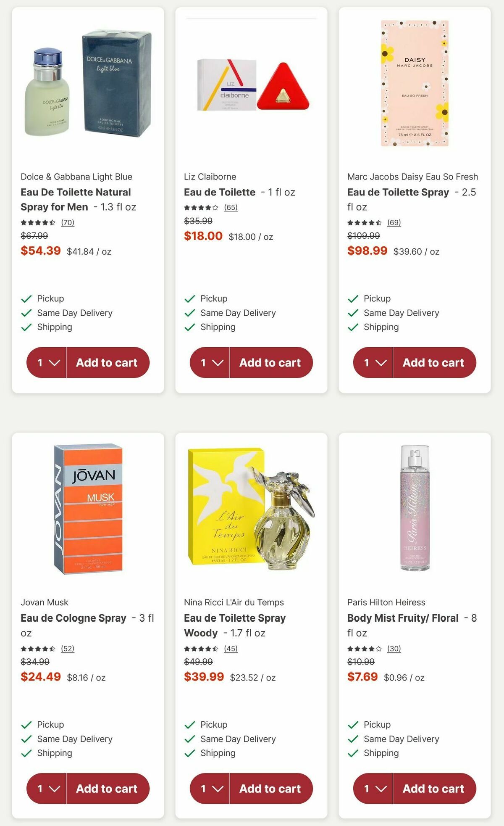
Task: Click the green Pickup checkmark for Dolce & Gabbana
Action: coord(26,298)
